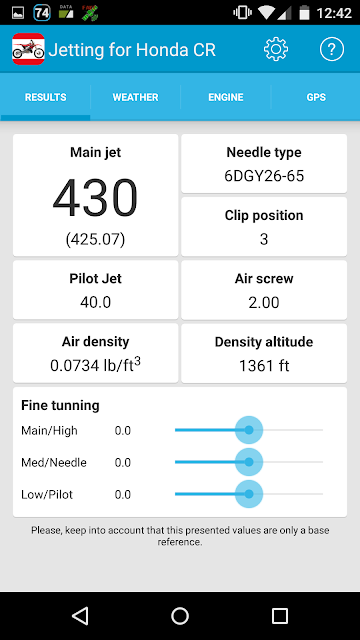Tap the Android home circle button

[180, 616]
